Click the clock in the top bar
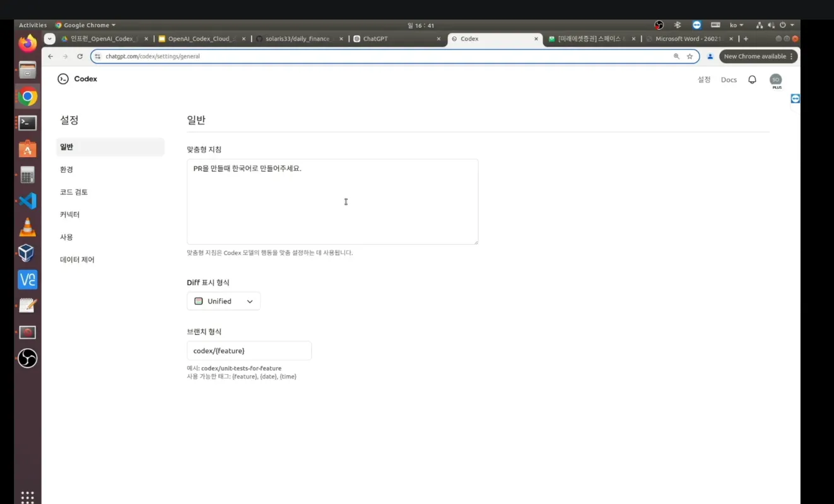This screenshot has width=834, height=504. point(421,25)
